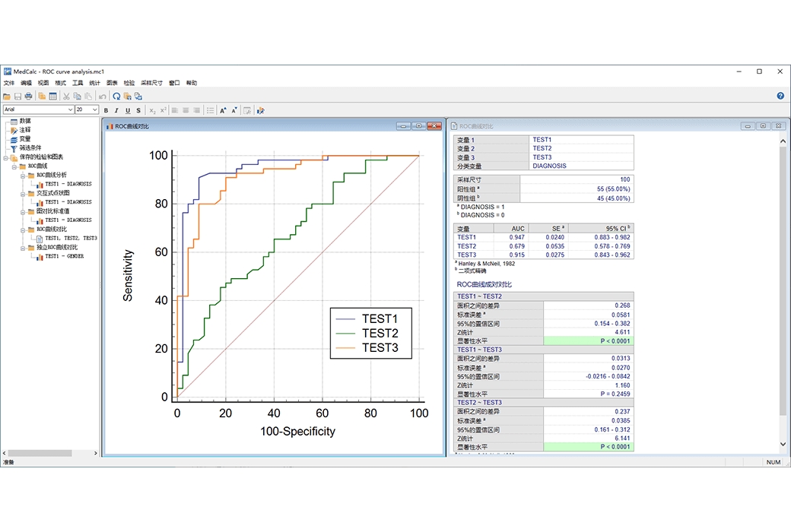This screenshot has height=532, width=791.
Task: Click the blue Help question mark icon
Action: click(780, 97)
